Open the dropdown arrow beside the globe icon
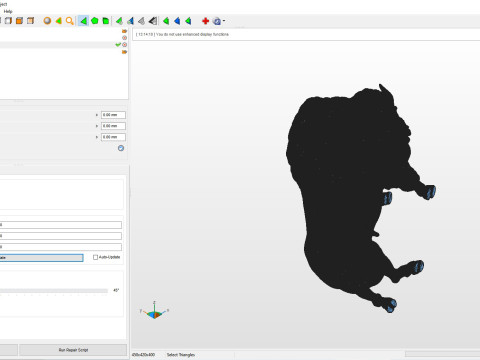This screenshot has height=360, width=480. [224, 21]
